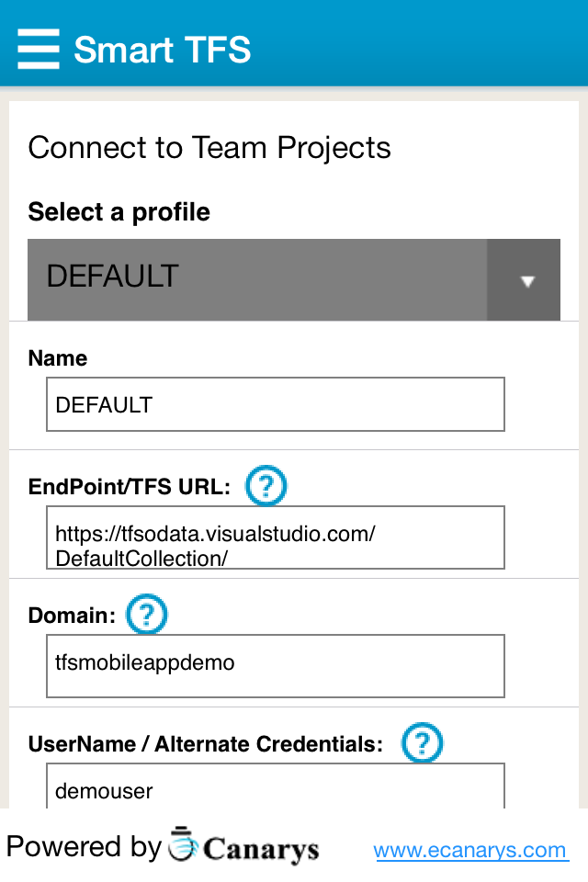Viewport: 588px width, 882px height.
Task: Visit the www.ecanarys.com link
Action: click(470, 850)
